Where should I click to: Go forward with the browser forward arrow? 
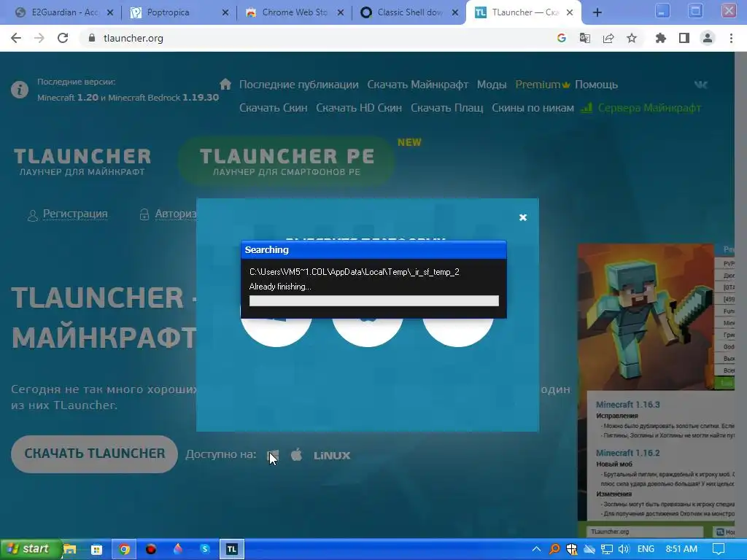click(39, 38)
